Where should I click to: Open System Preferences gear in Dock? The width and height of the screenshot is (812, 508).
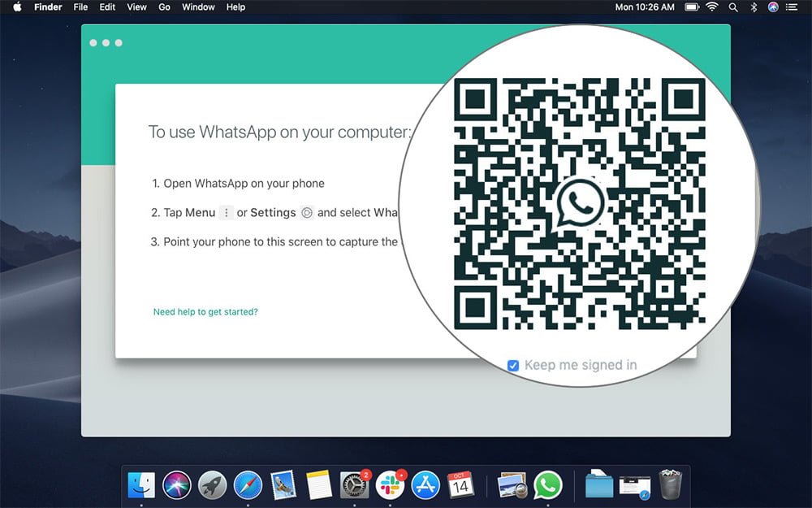point(355,486)
